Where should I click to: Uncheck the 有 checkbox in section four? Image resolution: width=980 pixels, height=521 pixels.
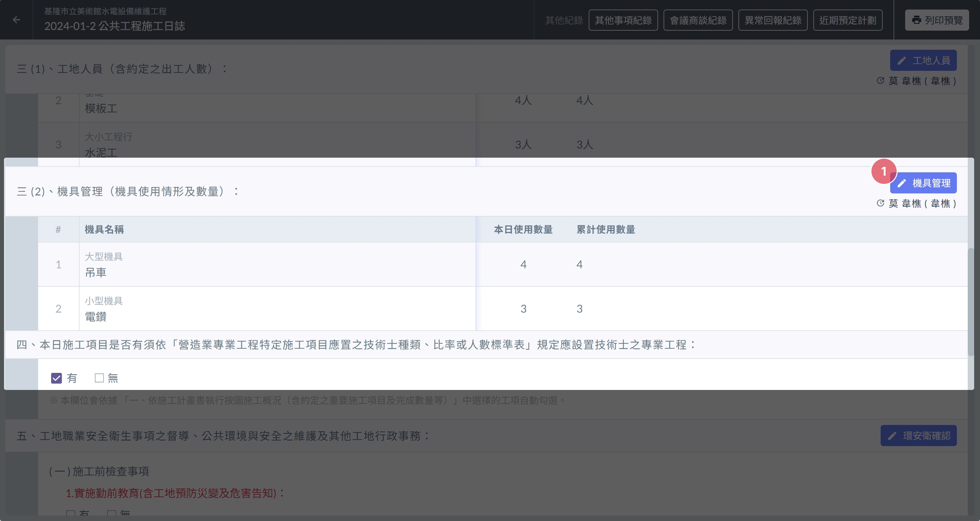(x=57, y=378)
